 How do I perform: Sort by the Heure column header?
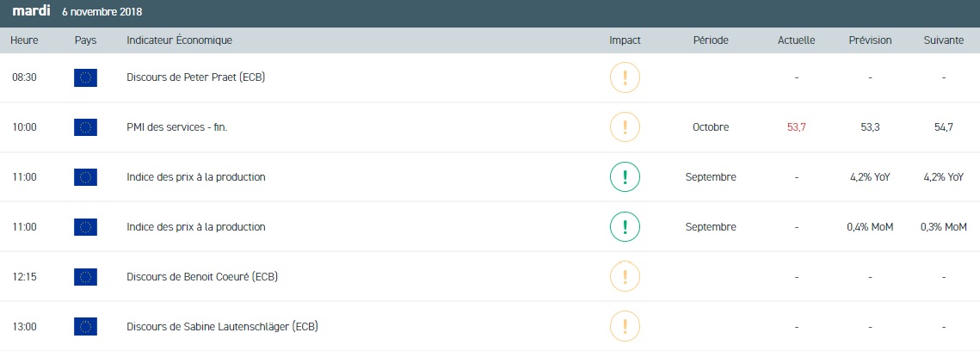pyautogui.click(x=23, y=40)
